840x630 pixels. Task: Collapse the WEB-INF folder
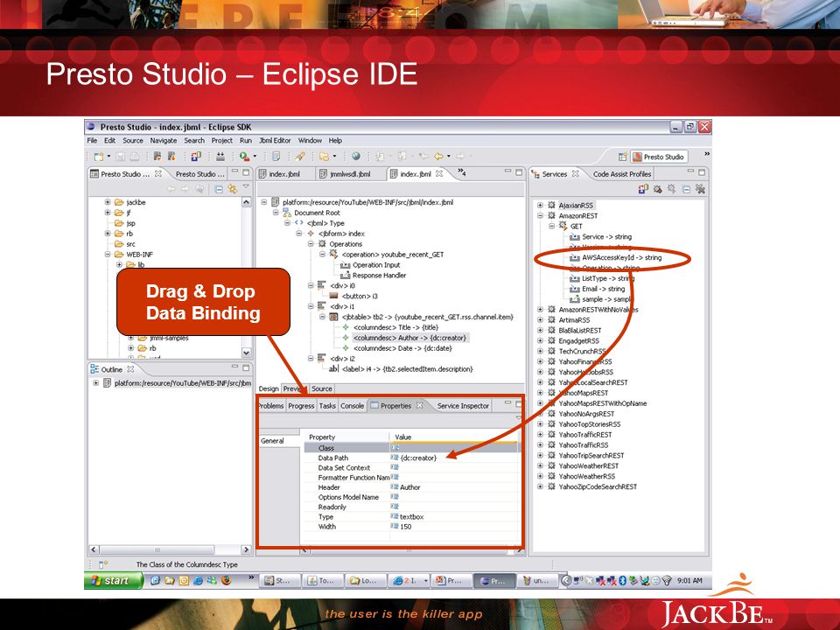coord(108,255)
